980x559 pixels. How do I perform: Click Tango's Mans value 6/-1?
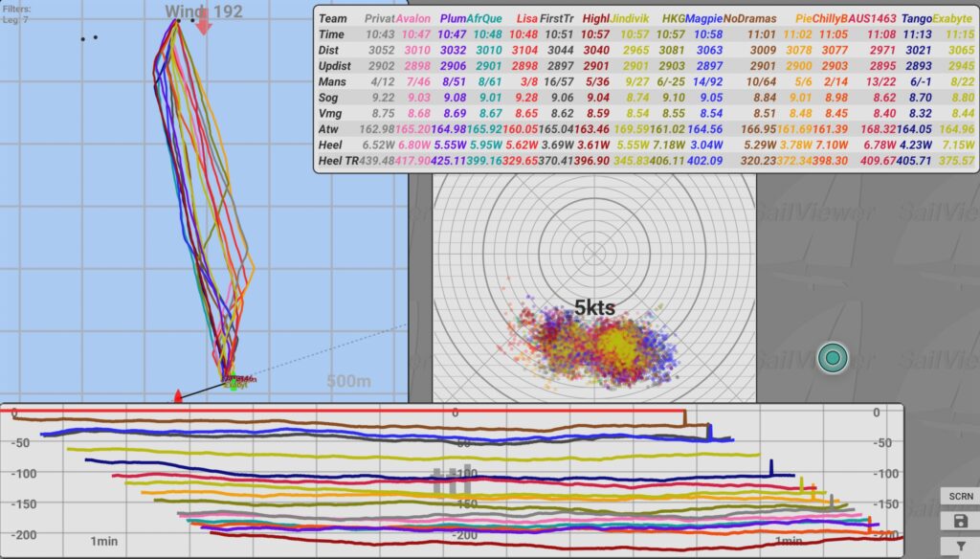coord(921,82)
